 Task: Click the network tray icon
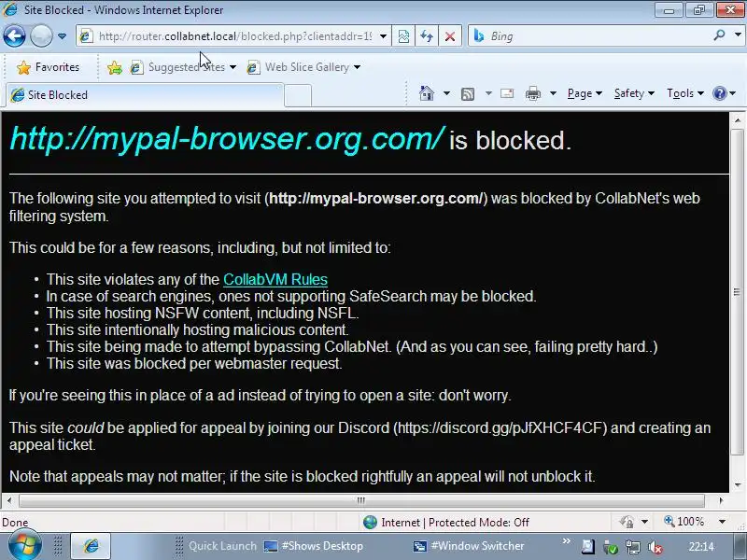pyautogui.click(x=633, y=547)
